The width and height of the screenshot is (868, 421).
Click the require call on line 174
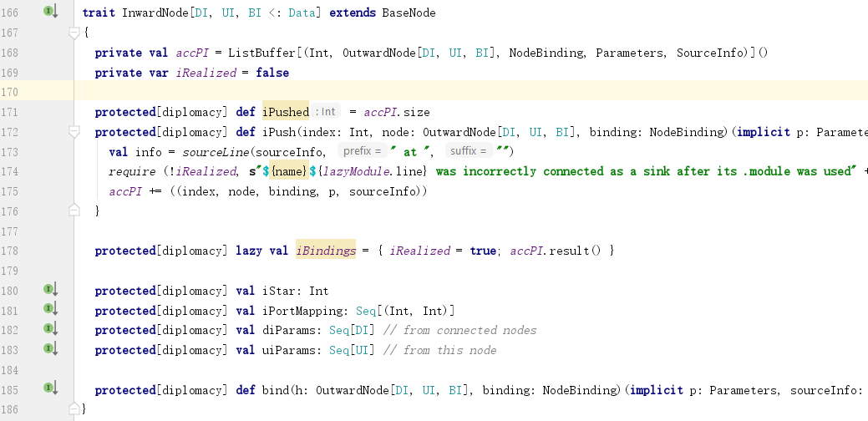pyautogui.click(x=132, y=171)
